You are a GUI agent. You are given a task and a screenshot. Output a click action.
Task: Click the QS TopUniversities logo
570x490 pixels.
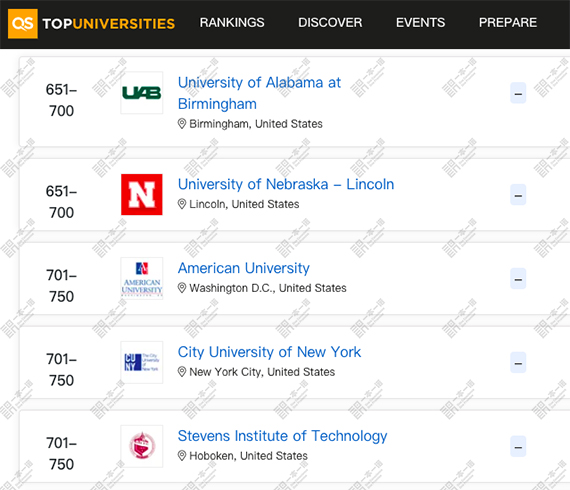(91, 24)
